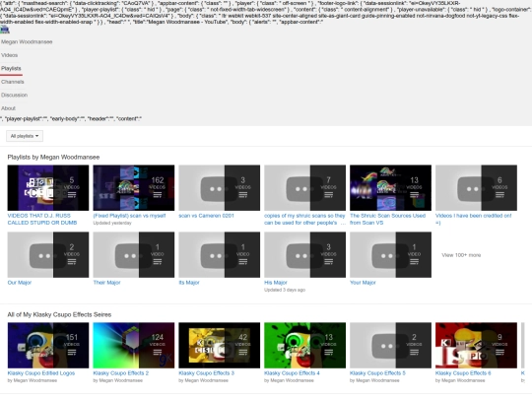
Task: Open the Channels tab
Action: pos(13,82)
